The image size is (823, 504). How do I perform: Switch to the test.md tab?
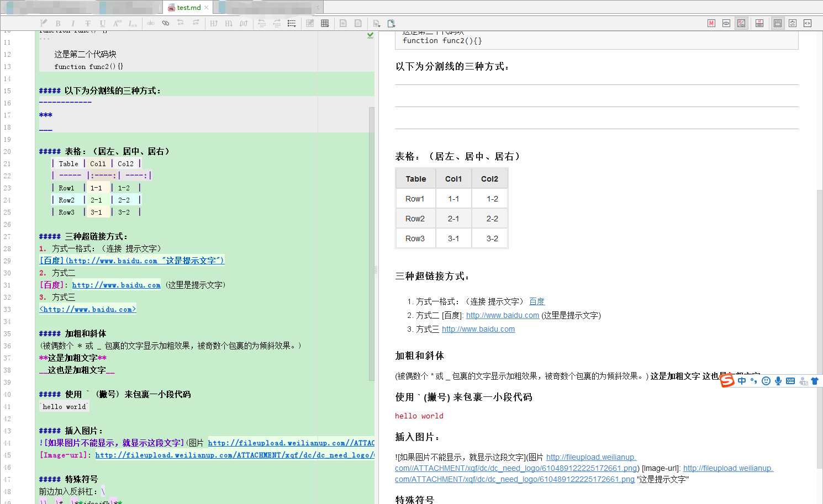pyautogui.click(x=188, y=7)
